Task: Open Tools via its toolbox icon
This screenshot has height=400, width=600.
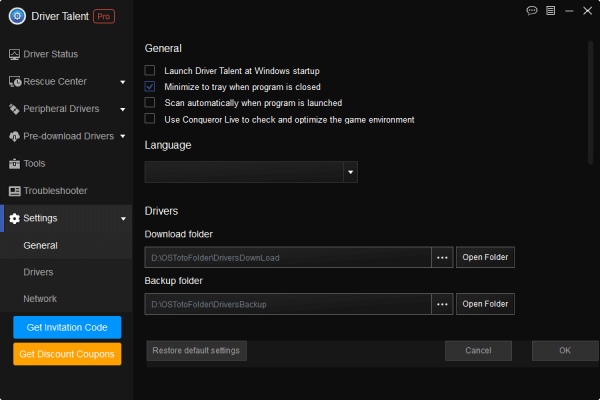Action: point(14,163)
